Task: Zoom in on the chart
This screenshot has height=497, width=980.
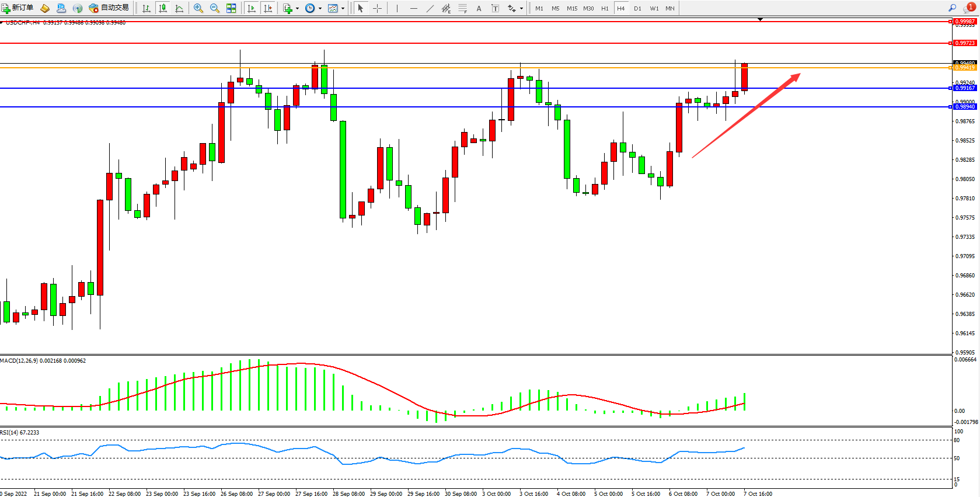Action: tap(198, 8)
